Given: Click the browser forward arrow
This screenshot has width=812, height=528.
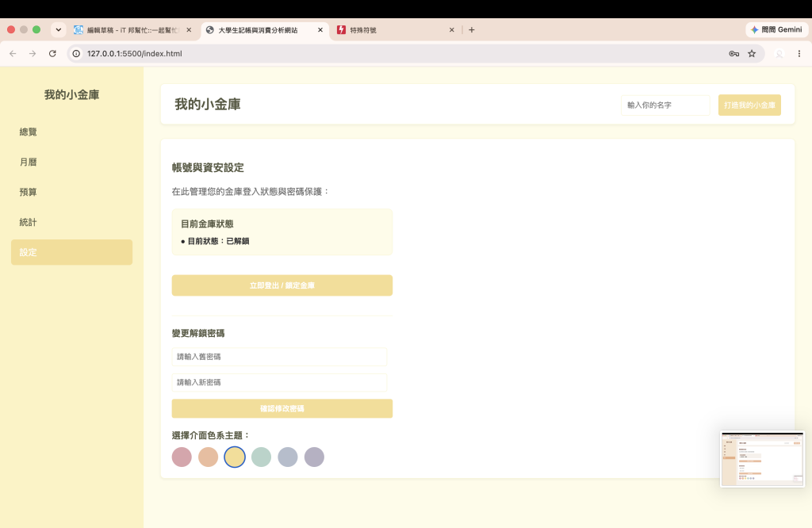Looking at the screenshot, I should pos(33,53).
